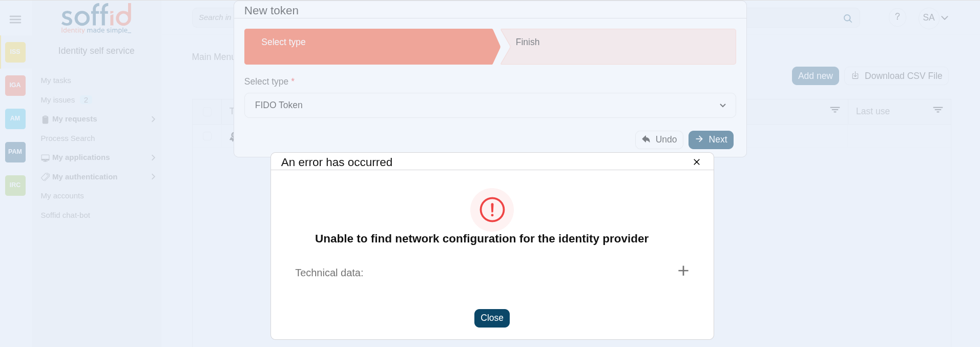Open the Last use column filter
980x347 pixels.
[x=937, y=110]
